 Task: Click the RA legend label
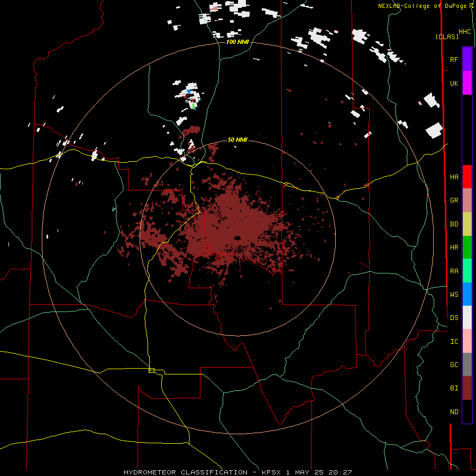point(454,271)
